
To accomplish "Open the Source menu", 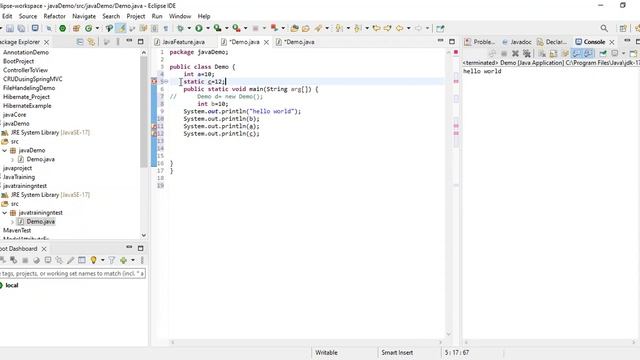I will click(x=28, y=16).
